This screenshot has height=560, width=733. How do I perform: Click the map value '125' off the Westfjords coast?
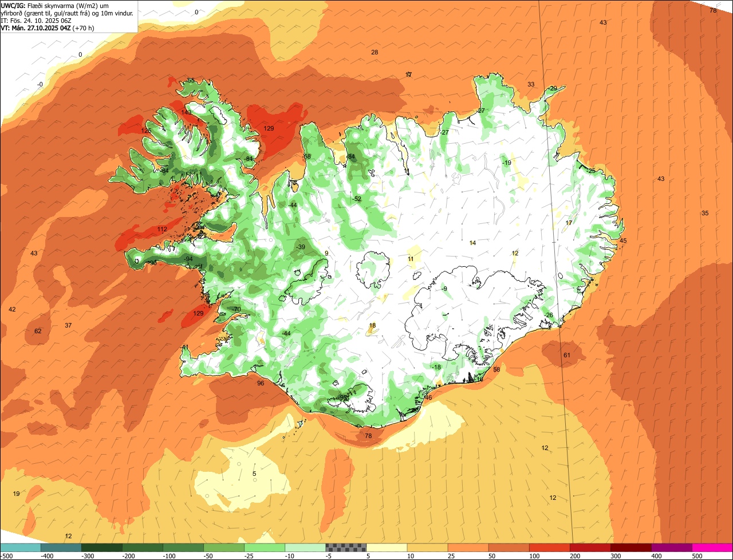pos(147,131)
